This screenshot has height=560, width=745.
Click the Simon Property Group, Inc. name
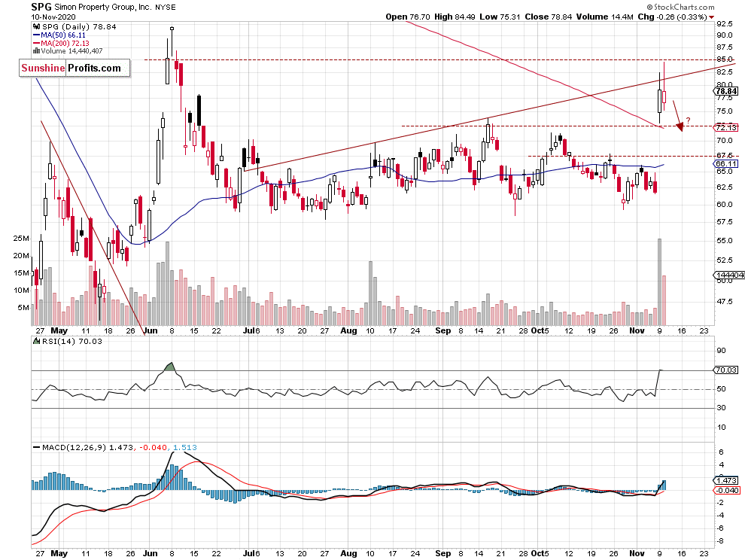(103, 7)
